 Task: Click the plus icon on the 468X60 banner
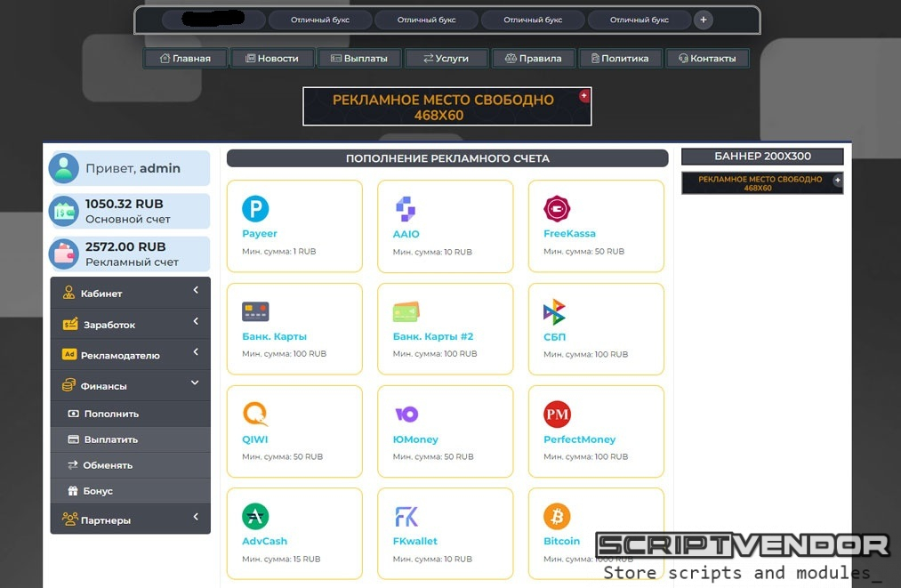[x=584, y=95]
